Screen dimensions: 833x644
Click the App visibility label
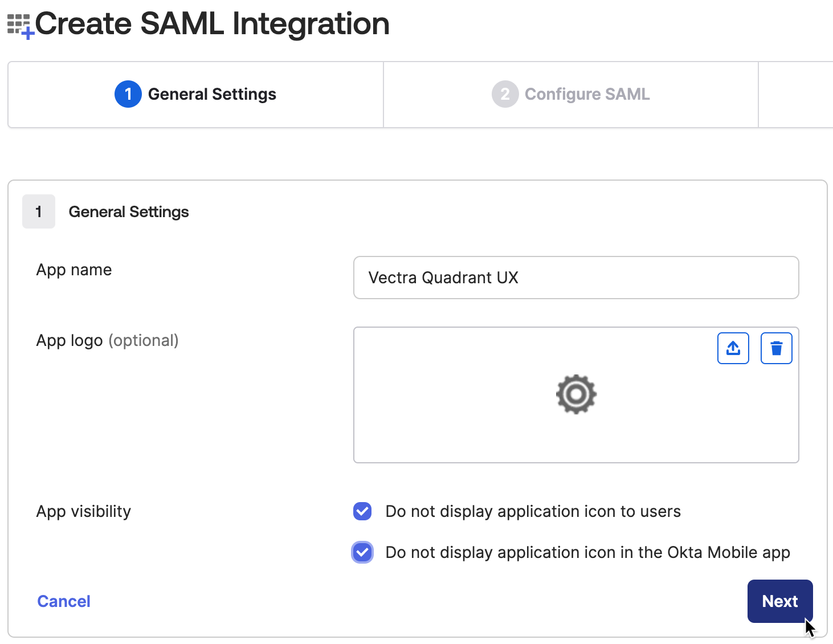(x=84, y=511)
